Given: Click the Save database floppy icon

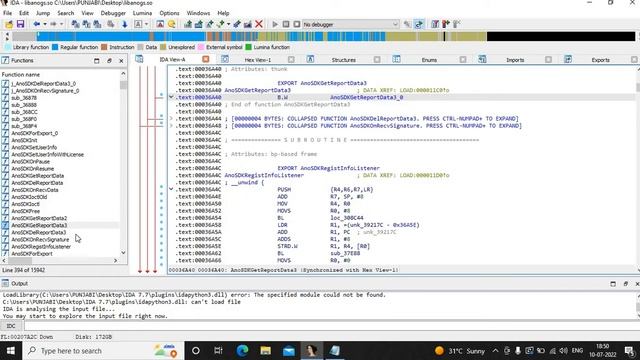Looking at the screenshot, I should [20, 24].
